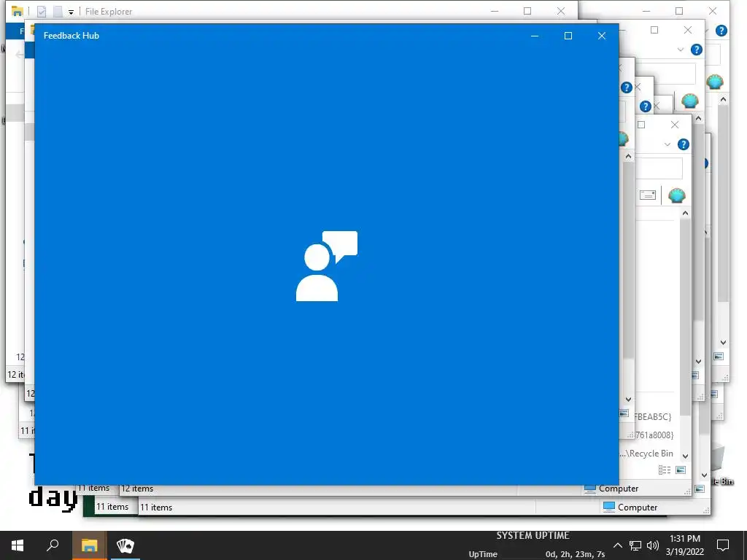
Task: Open Action Center notifications icon
Action: click(x=723, y=545)
